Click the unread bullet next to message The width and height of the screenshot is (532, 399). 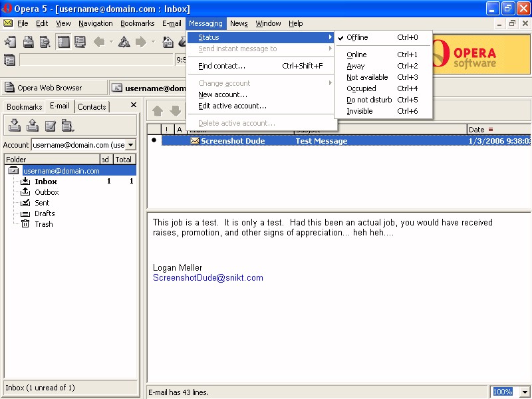point(154,140)
